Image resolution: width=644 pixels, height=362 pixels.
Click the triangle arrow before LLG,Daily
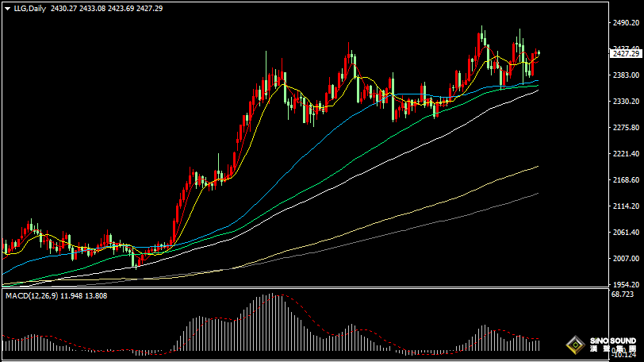(7, 8)
